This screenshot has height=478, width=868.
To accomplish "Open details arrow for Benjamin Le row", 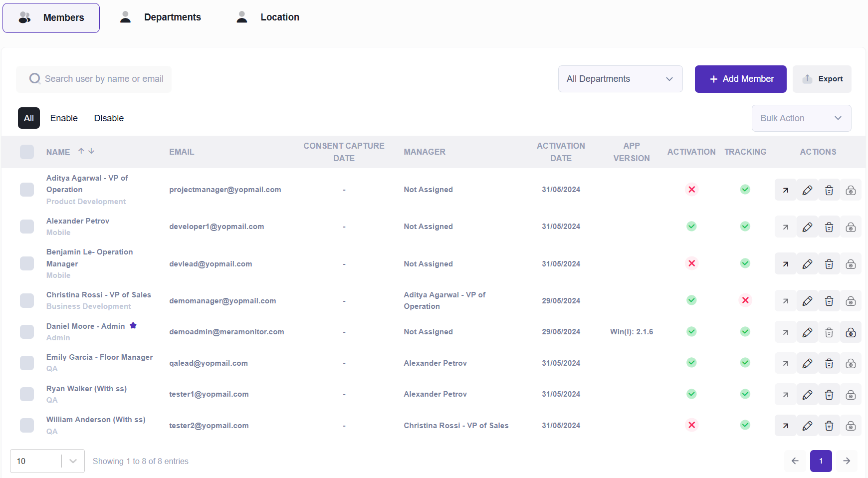I will tap(785, 264).
